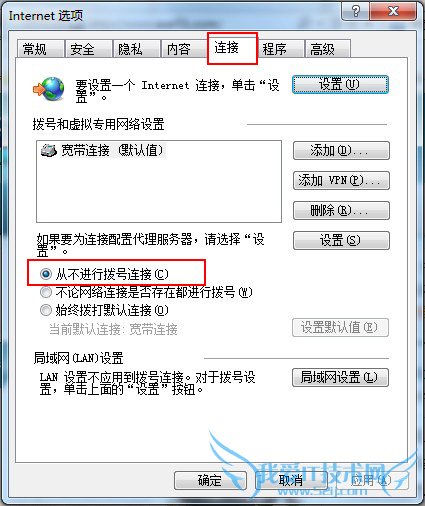Click the globe Internet connection icon
The width and height of the screenshot is (425, 506).
[49, 89]
